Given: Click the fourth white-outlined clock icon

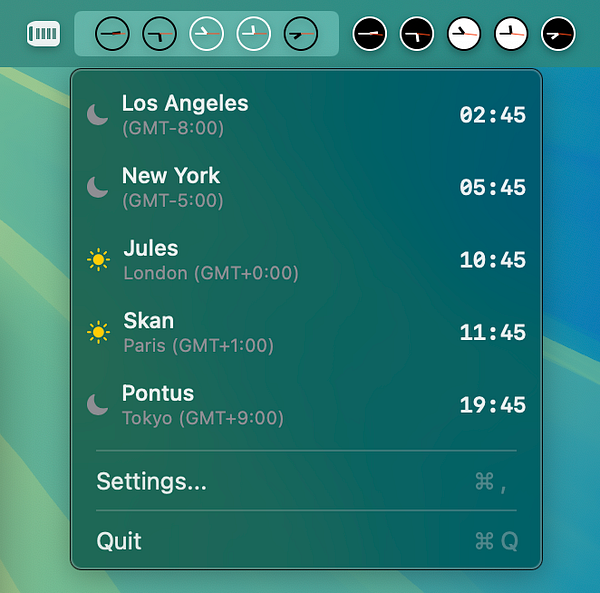Looking at the screenshot, I should pyautogui.click(x=254, y=34).
